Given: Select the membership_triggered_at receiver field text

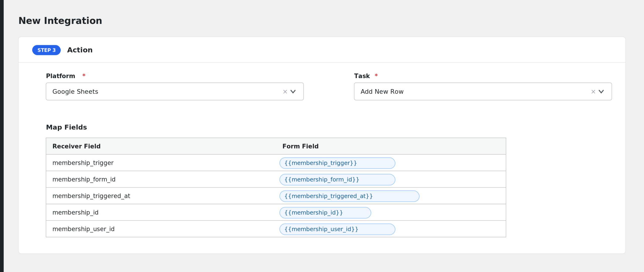Looking at the screenshot, I should 91,196.
